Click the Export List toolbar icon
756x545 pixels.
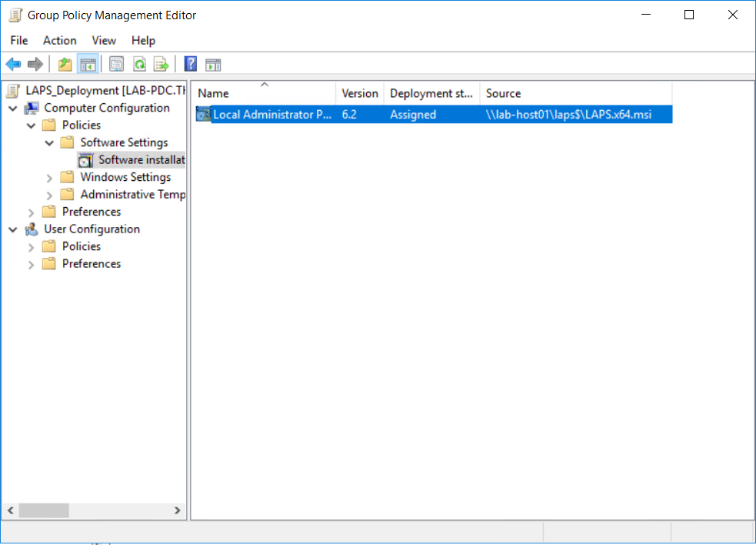click(x=161, y=65)
